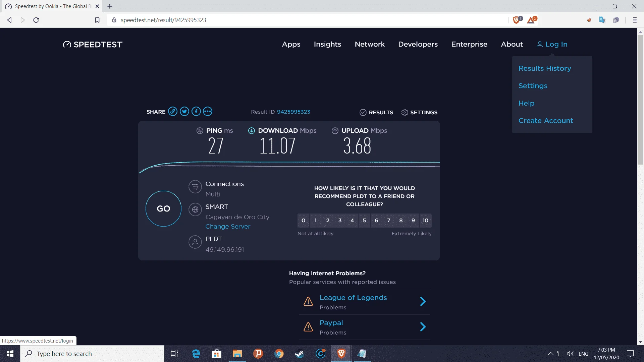
Task: Copy the result link via the share link icon
Action: 173,112
